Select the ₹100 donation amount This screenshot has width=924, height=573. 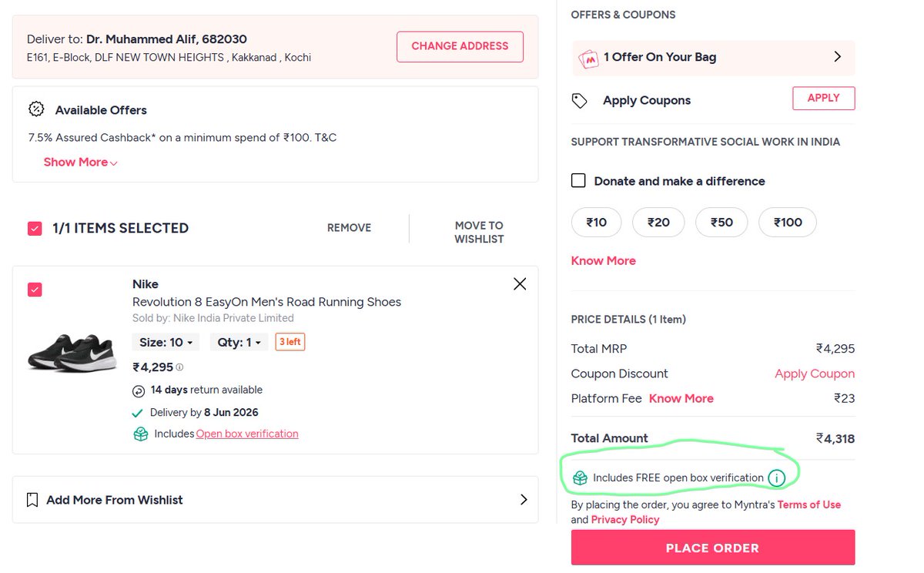[x=788, y=223]
